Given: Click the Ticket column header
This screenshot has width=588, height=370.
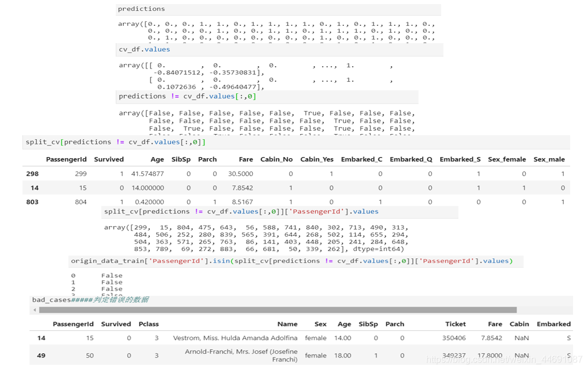Looking at the screenshot, I should coord(455,325).
